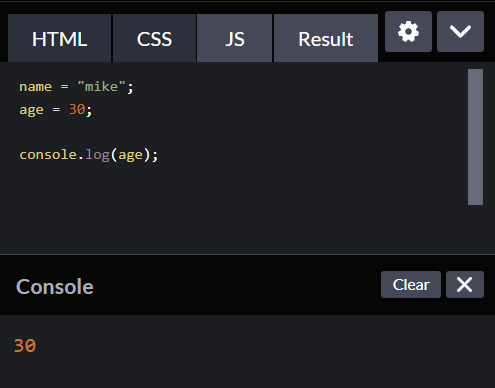
Task: Open the settings gear icon
Action: tap(408, 32)
